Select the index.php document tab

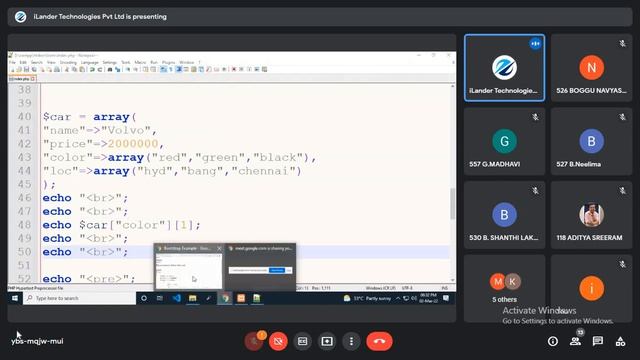coord(22,78)
